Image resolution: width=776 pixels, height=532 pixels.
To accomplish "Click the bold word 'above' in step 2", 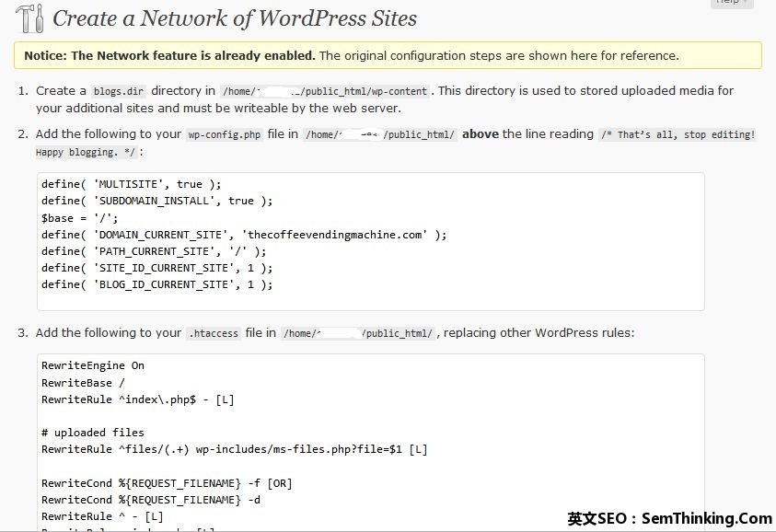I will click(x=480, y=134).
